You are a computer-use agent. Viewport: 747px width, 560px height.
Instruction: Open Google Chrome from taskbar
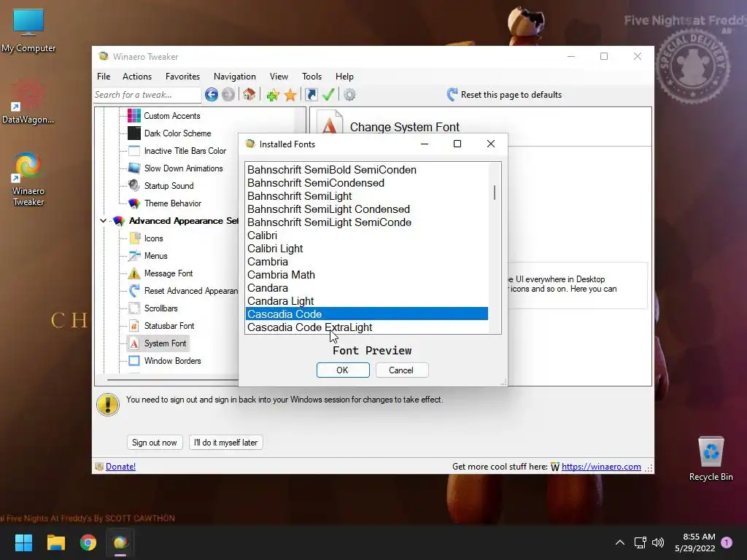(x=88, y=542)
